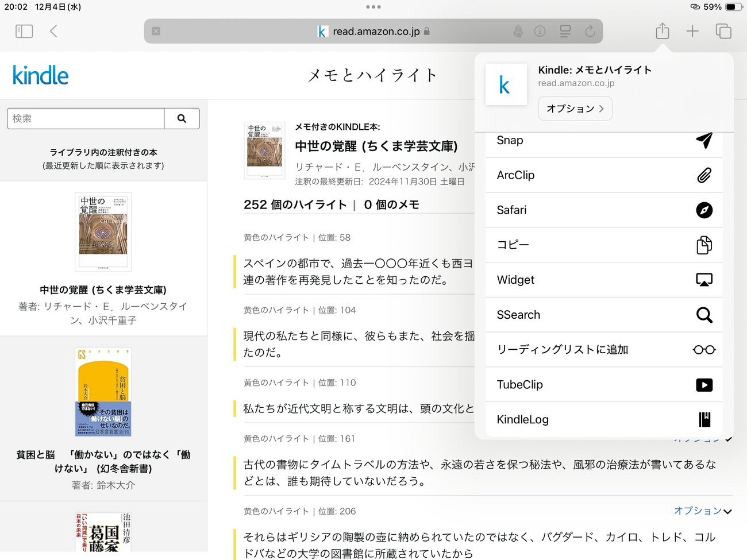This screenshot has width=747, height=560.
Task: Tap the reading list glasses icon
Action: coord(704,350)
